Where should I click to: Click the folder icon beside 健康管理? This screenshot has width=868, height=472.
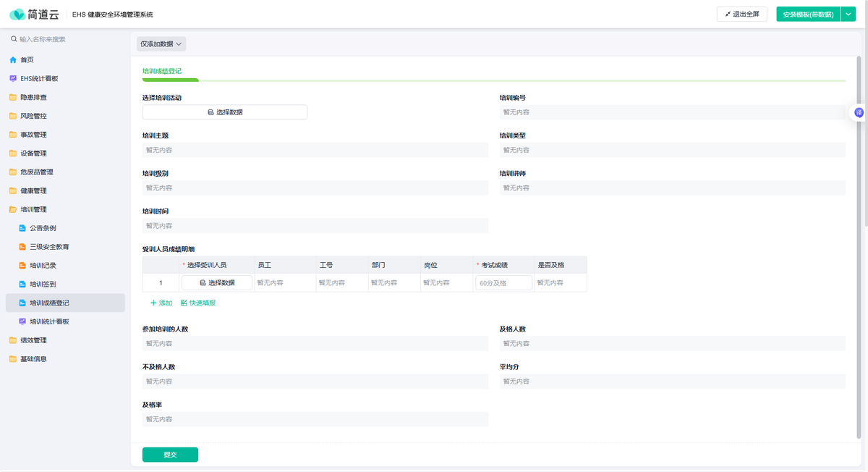tap(13, 191)
